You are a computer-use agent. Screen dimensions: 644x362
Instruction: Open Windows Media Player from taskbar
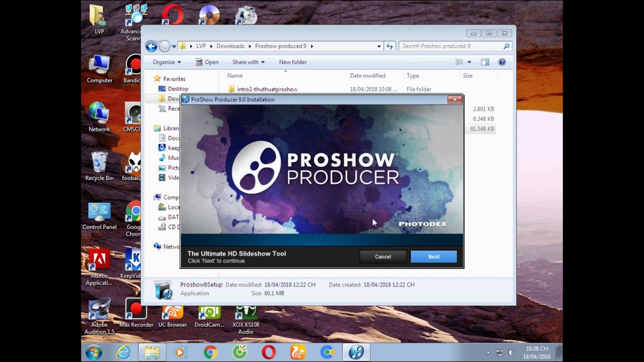(x=180, y=352)
